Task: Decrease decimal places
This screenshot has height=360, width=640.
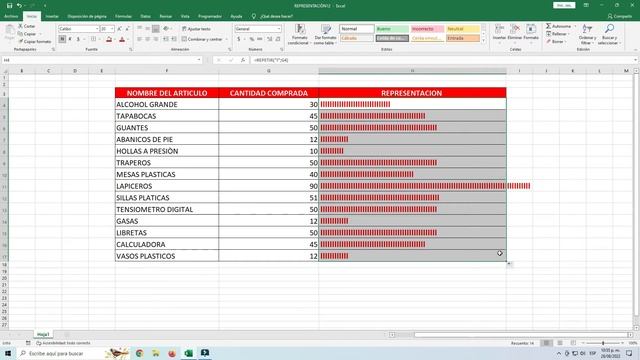Action: 278,39
